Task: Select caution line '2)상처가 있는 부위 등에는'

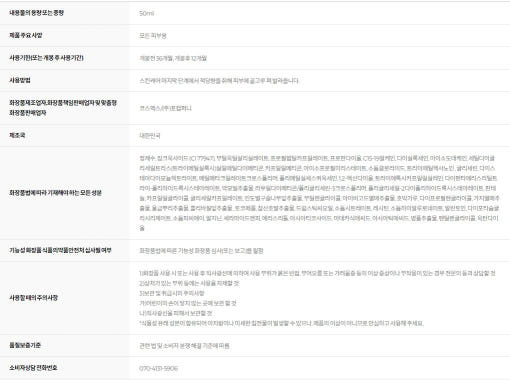Action: pyautogui.click(x=189, y=283)
